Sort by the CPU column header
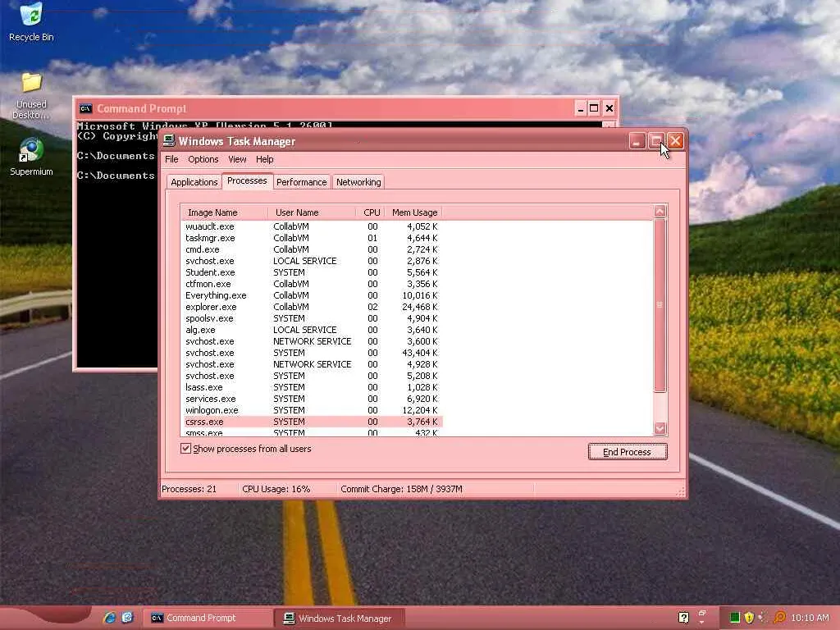This screenshot has width=840, height=630. pos(370,212)
